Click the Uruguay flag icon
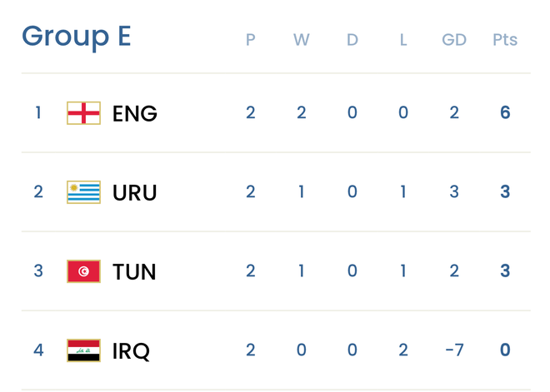The image size is (550, 392). 83,192
